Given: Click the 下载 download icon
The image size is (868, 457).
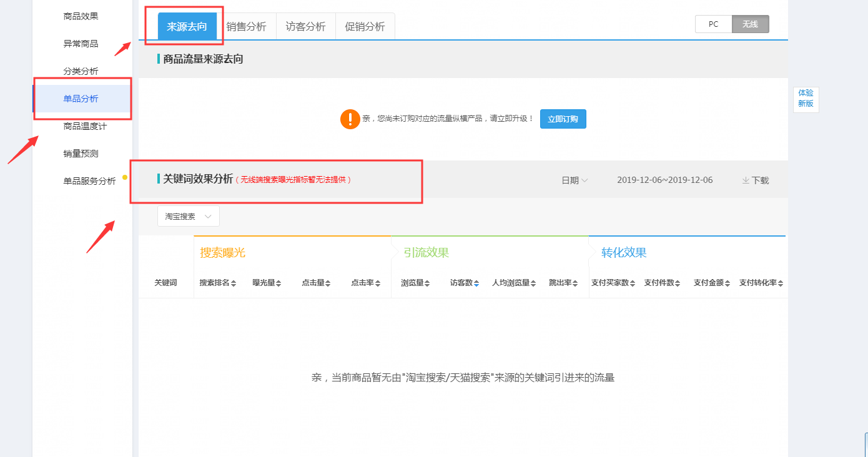Looking at the screenshot, I should point(746,180).
